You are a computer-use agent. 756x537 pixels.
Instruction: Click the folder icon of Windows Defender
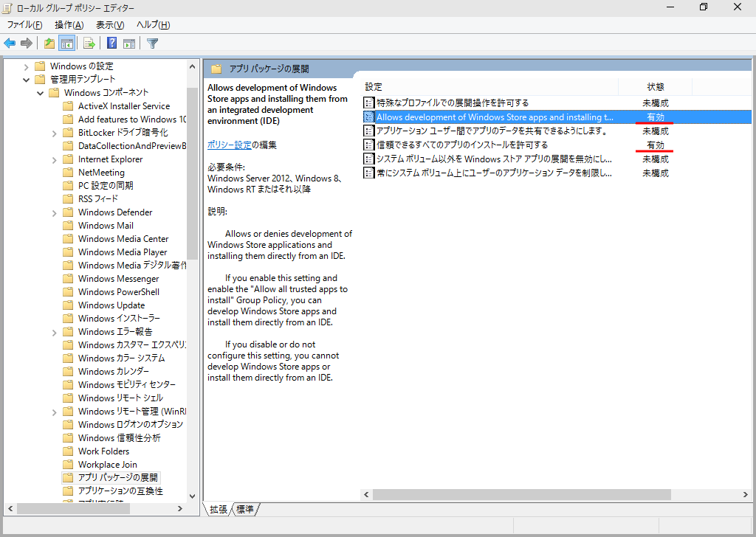coord(69,212)
